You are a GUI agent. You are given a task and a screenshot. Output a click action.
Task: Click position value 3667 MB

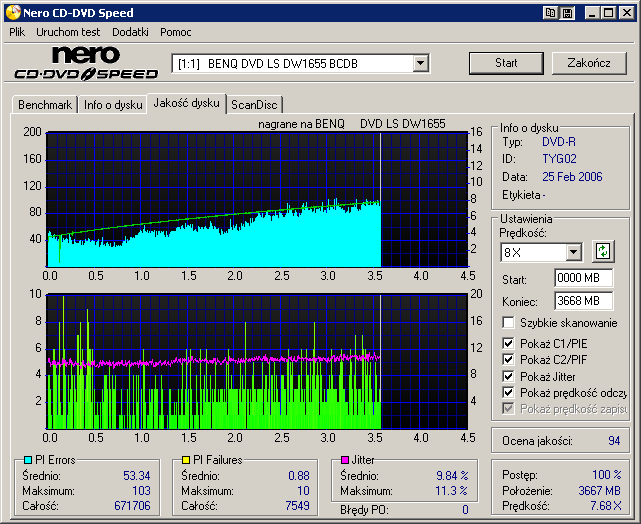coord(599,490)
